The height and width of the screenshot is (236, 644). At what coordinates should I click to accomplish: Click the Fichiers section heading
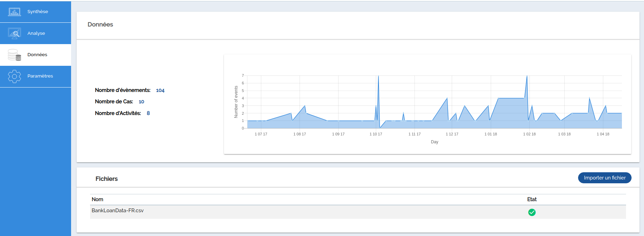click(107, 179)
